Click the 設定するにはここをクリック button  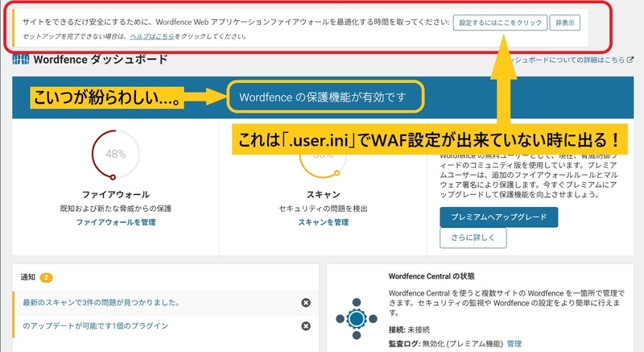500,23
